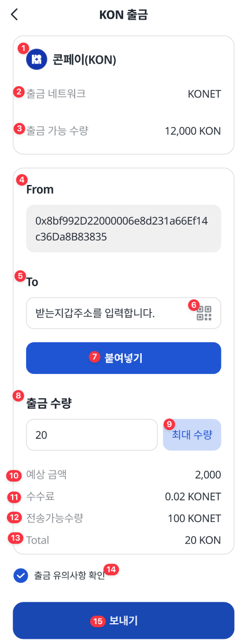Click the 보내기 send button
Image resolution: width=247 pixels, height=644 pixels.
tap(124, 620)
